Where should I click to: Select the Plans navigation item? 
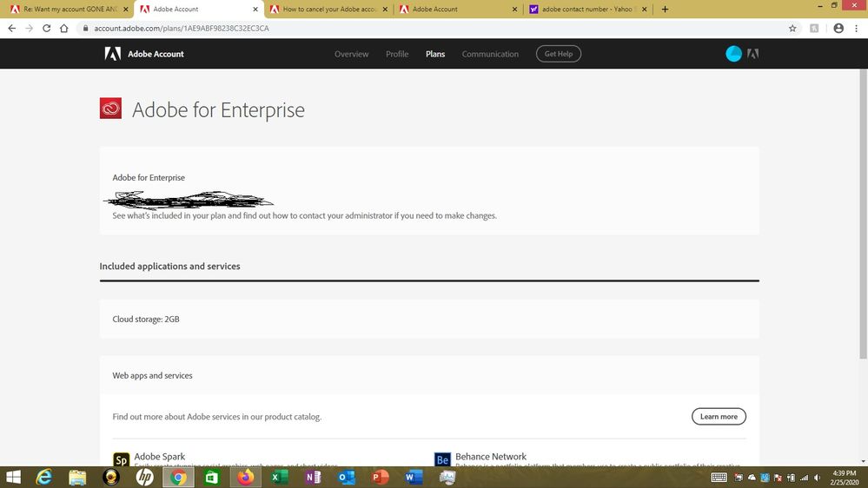tap(435, 54)
